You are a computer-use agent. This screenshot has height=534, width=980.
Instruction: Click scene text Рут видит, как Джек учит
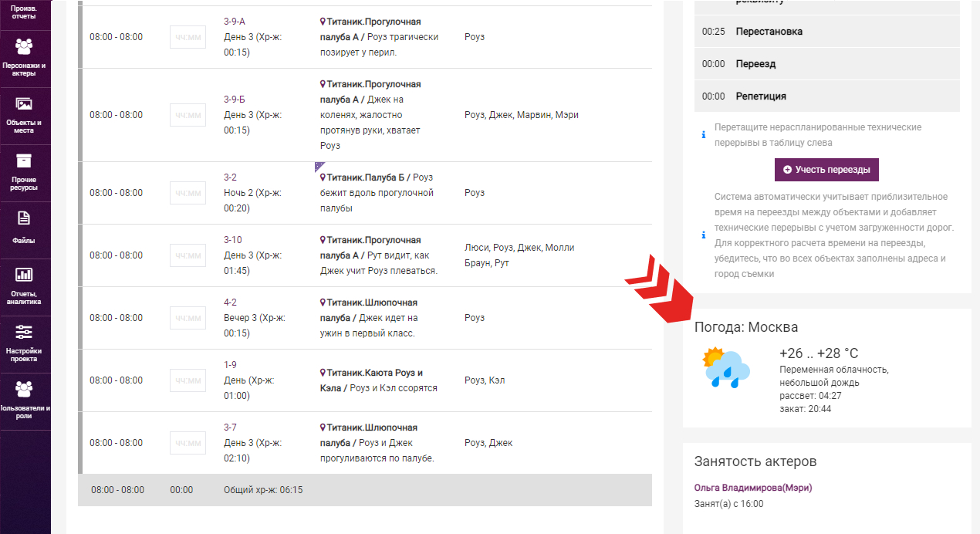380,263
